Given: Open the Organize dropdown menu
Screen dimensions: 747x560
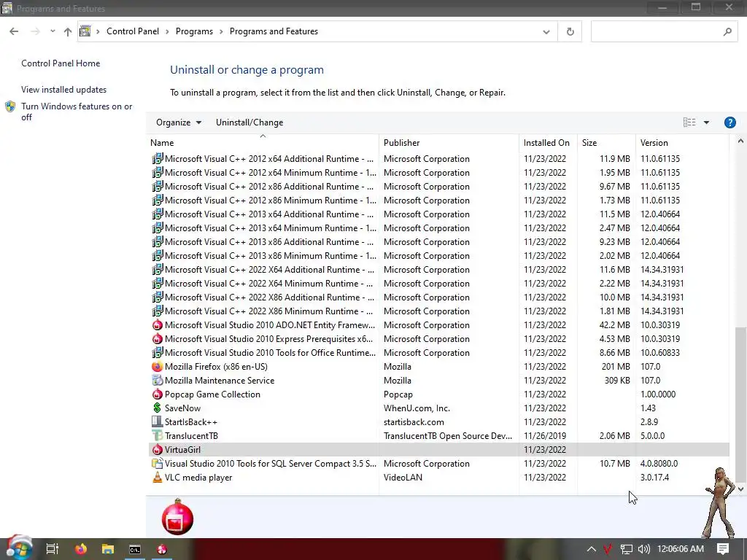Looking at the screenshot, I should 179,122.
